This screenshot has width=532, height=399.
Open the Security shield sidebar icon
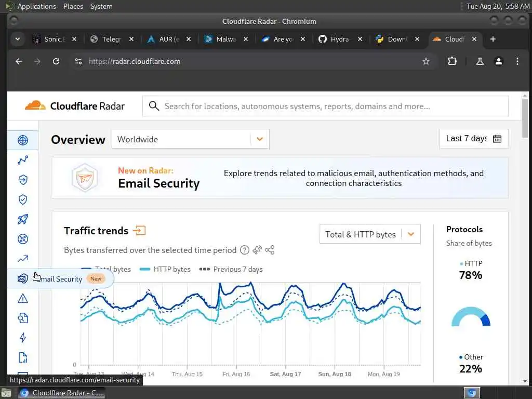23,199
